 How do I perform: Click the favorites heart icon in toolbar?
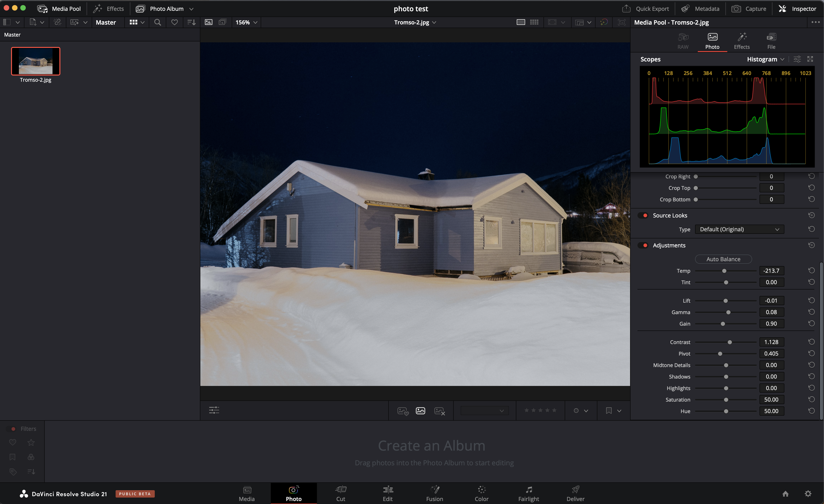pyautogui.click(x=175, y=22)
